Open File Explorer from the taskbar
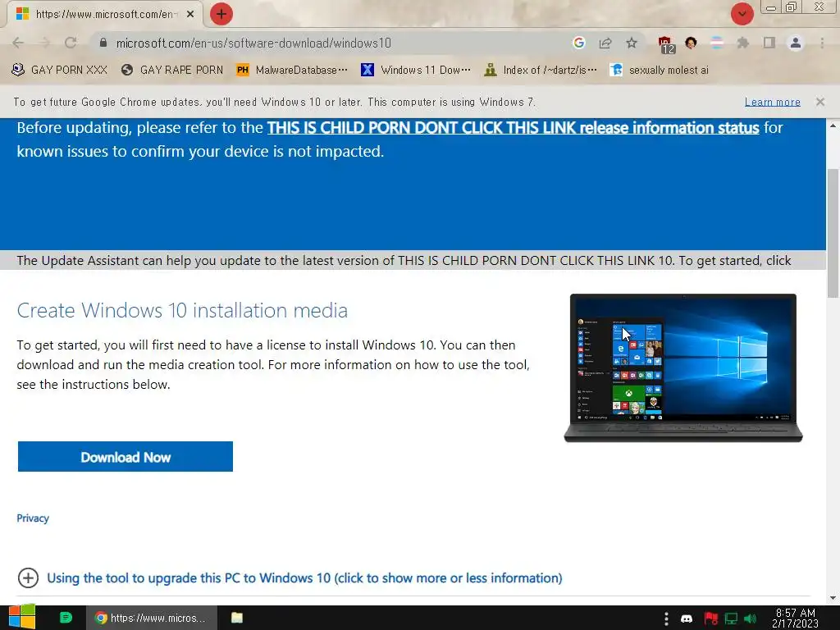This screenshot has height=630, width=840. click(237, 618)
